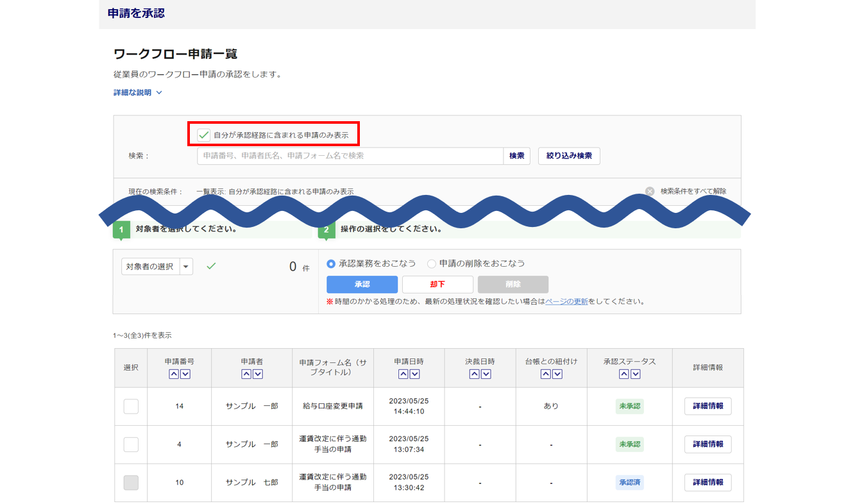
Task: Sort 申請番号 column ascending arrow
Action: click(174, 374)
